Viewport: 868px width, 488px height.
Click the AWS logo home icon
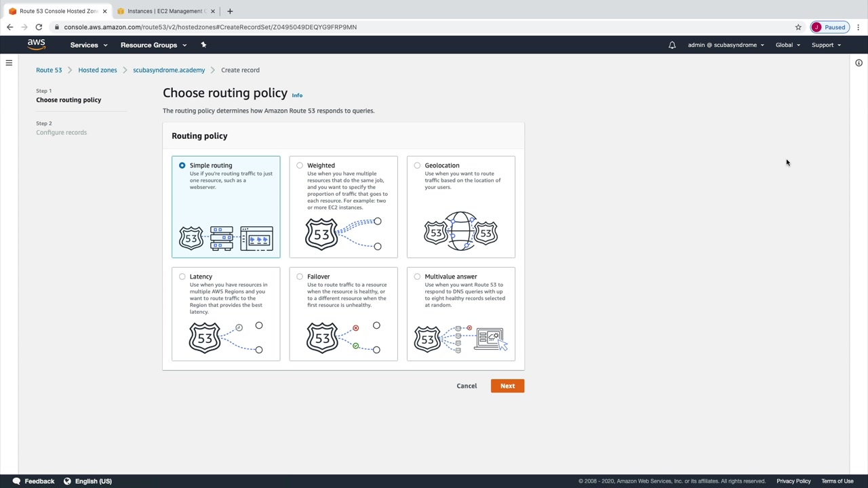point(37,45)
